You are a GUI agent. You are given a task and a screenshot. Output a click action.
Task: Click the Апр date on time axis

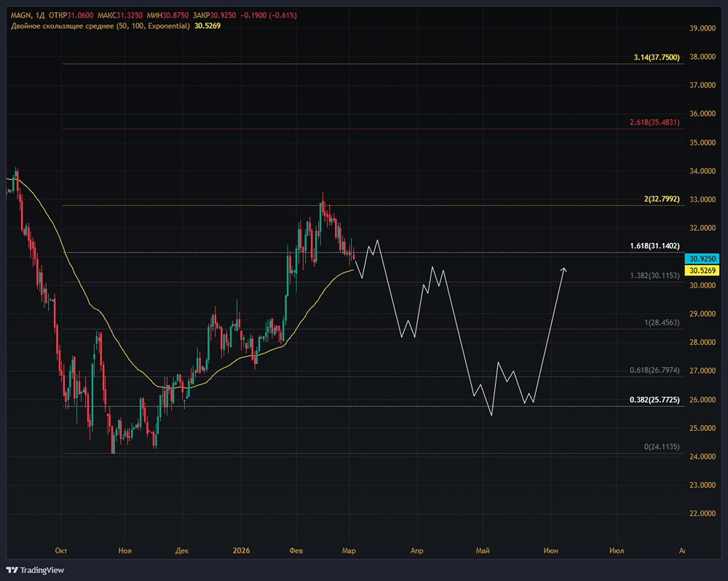(x=417, y=550)
